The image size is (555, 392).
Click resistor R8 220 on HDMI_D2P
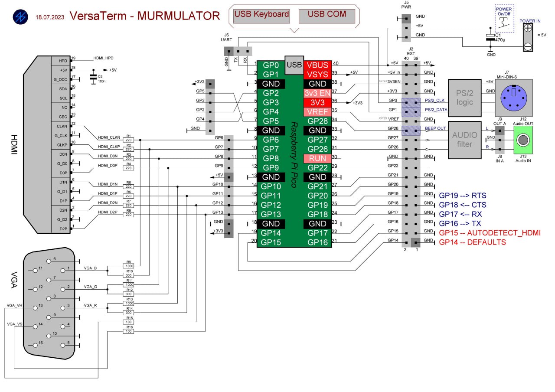[129, 215]
